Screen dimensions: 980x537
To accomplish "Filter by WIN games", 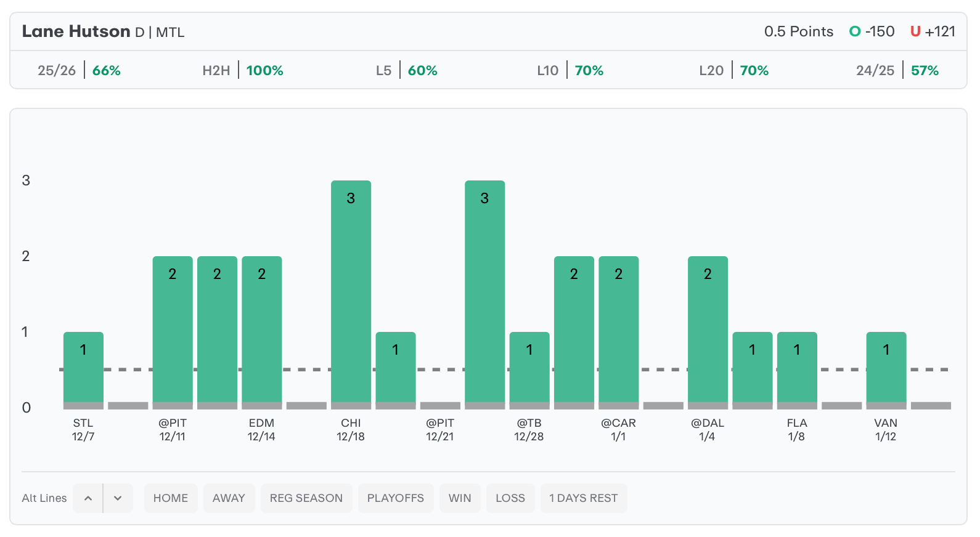I will click(x=460, y=498).
